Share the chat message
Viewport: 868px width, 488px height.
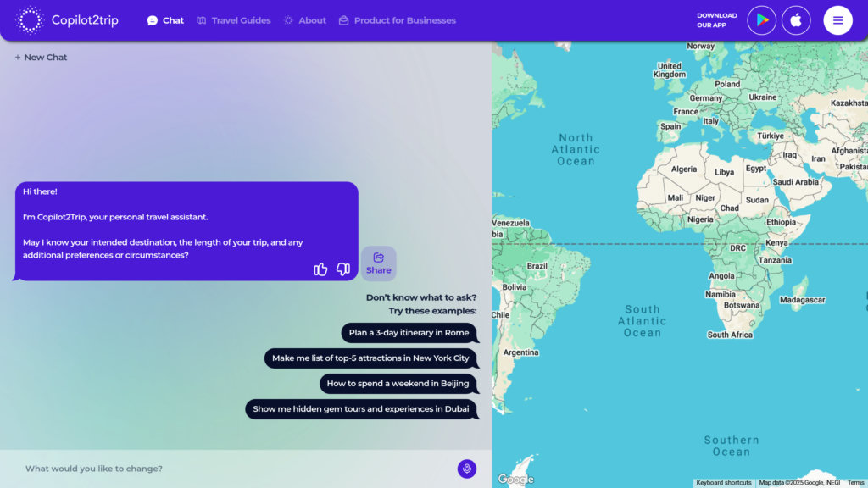[379, 263]
